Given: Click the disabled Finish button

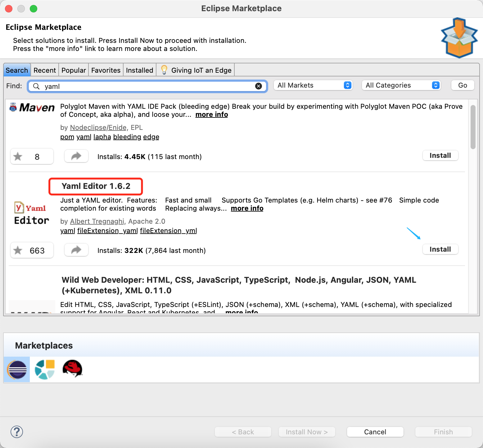Looking at the screenshot, I should pyautogui.click(x=443, y=432).
